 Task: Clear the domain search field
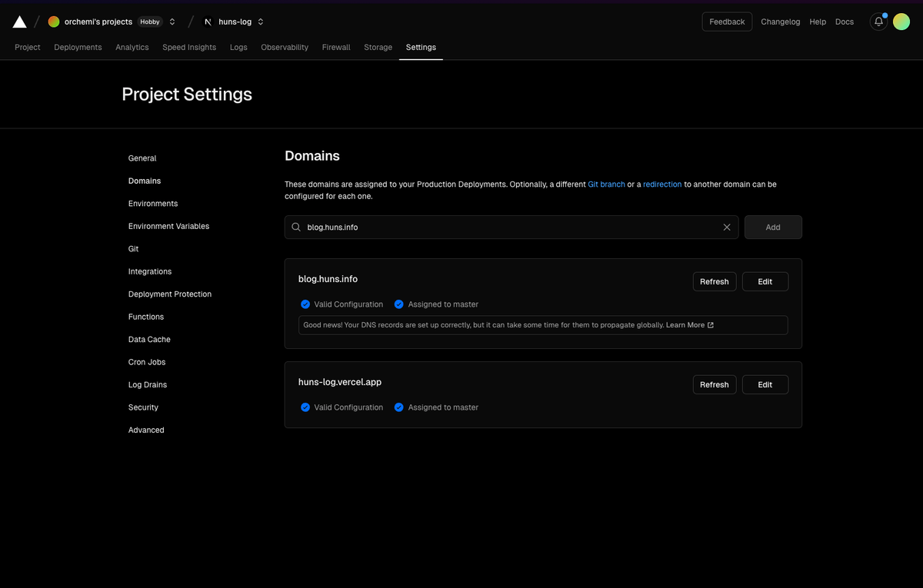click(x=727, y=228)
